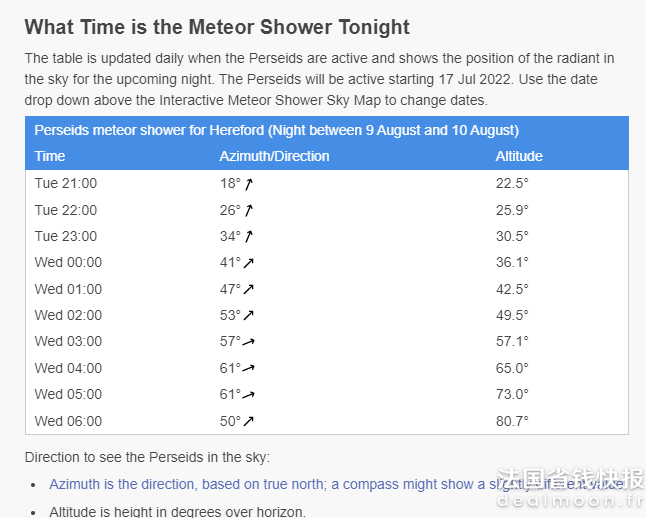The height and width of the screenshot is (518, 646).
Task: Open the Azimuth true north explanation link
Action: pos(337,484)
